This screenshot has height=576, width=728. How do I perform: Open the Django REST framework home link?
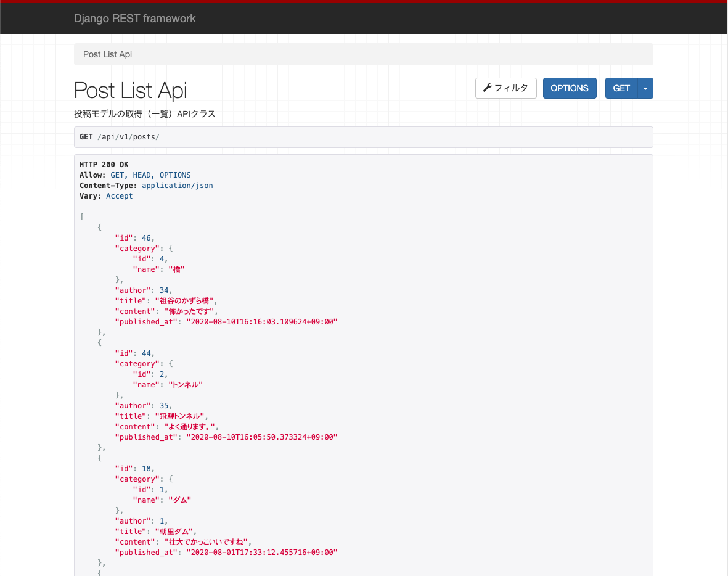(x=134, y=19)
